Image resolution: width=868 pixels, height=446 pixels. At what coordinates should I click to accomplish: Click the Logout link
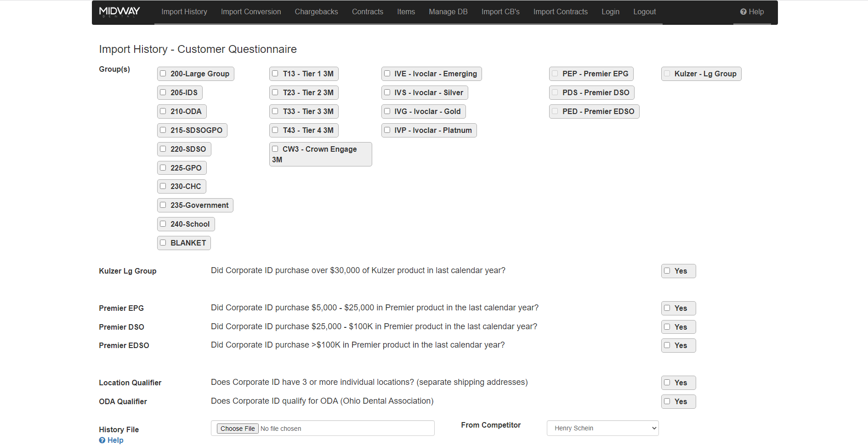click(x=644, y=12)
